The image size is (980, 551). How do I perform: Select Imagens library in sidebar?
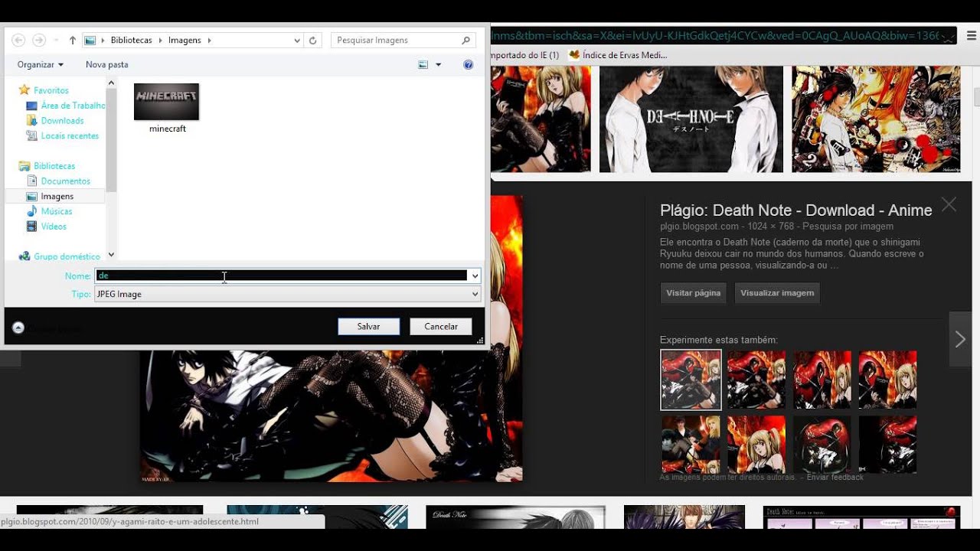click(57, 196)
